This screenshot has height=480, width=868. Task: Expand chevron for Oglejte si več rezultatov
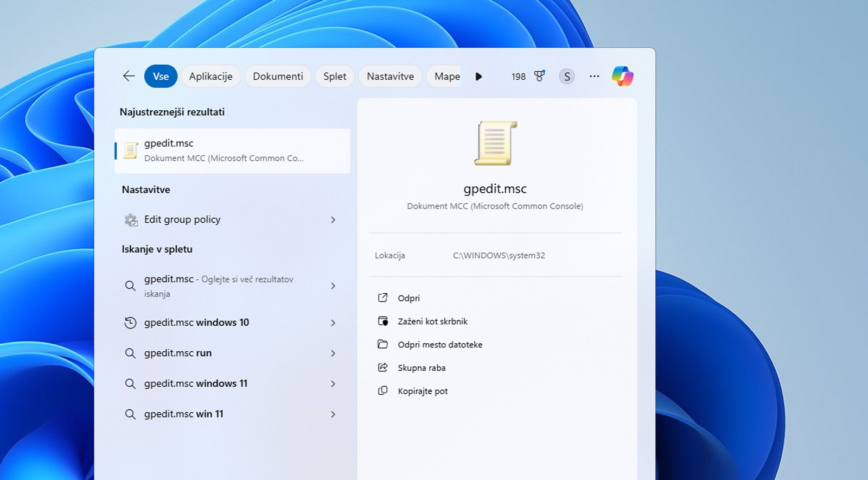(333, 286)
